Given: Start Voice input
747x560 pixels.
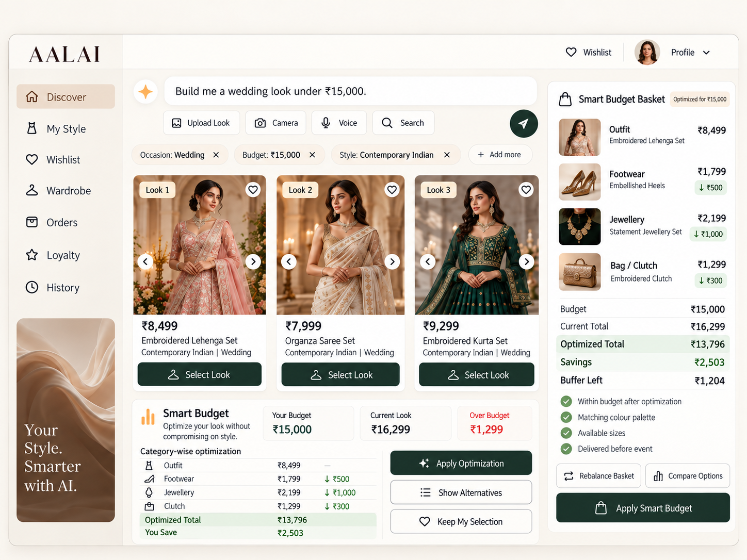Looking at the screenshot, I should tap(339, 123).
